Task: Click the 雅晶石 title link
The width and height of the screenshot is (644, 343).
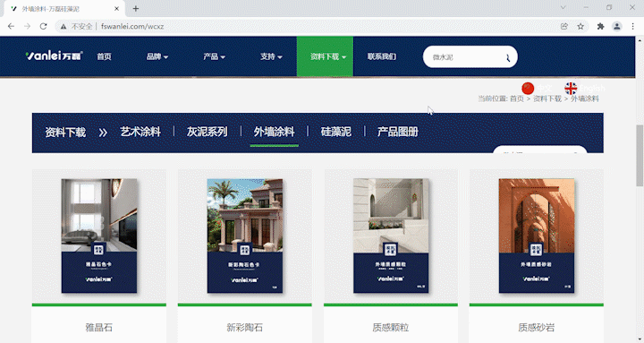Action: pyautogui.click(x=99, y=328)
